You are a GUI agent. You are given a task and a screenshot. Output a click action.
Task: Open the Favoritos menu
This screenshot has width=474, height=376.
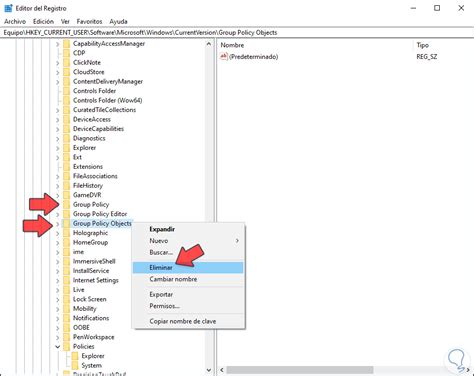[89, 21]
